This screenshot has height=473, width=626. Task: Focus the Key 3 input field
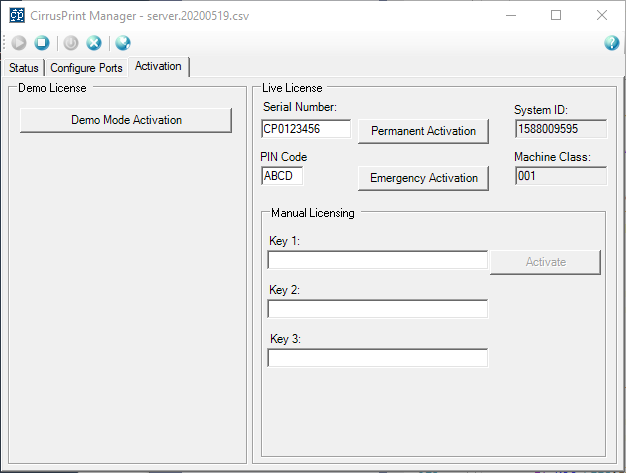tap(378, 358)
